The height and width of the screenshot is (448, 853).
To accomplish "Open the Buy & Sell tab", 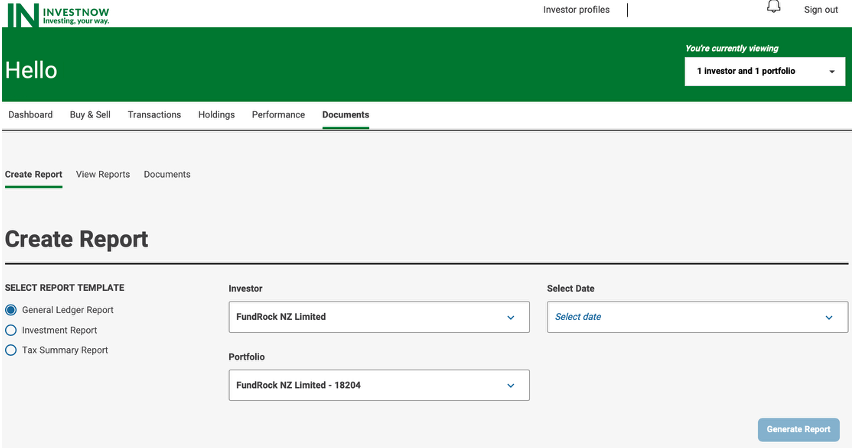I will pyautogui.click(x=90, y=115).
